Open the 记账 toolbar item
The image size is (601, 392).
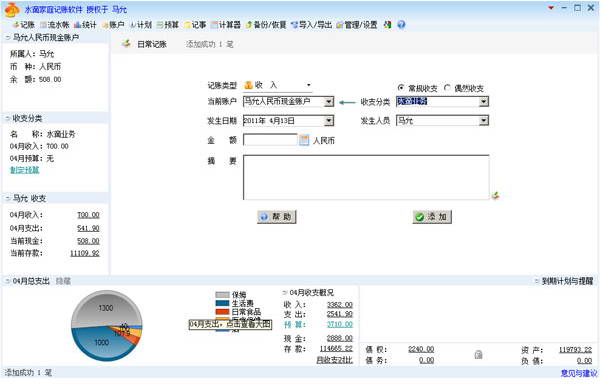point(24,25)
